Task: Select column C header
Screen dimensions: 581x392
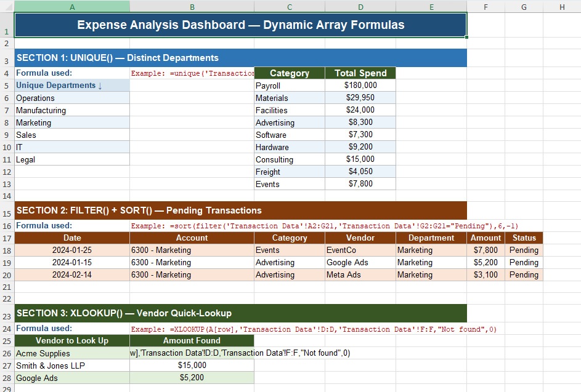Action: click(x=290, y=7)
